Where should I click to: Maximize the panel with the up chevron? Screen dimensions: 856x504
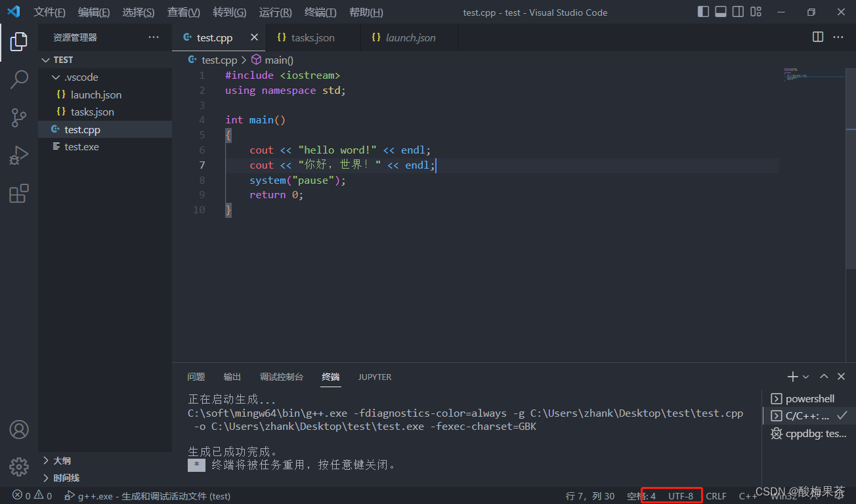tap(824, 377)
